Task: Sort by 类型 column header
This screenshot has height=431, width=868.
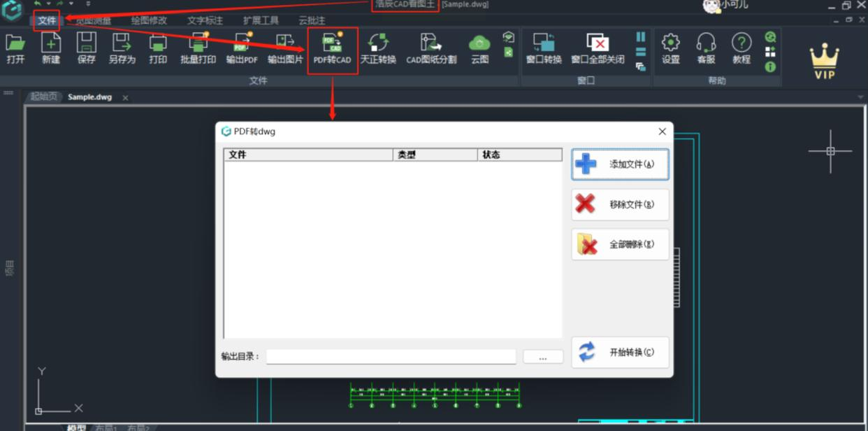Action: (435, 155)
